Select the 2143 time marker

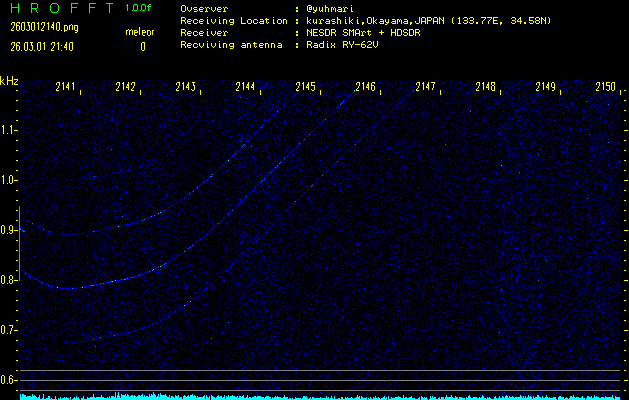point(186,88)
